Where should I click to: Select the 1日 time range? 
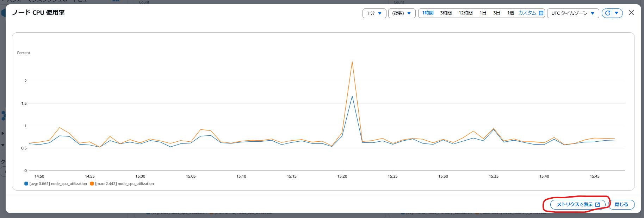point(483,13)
